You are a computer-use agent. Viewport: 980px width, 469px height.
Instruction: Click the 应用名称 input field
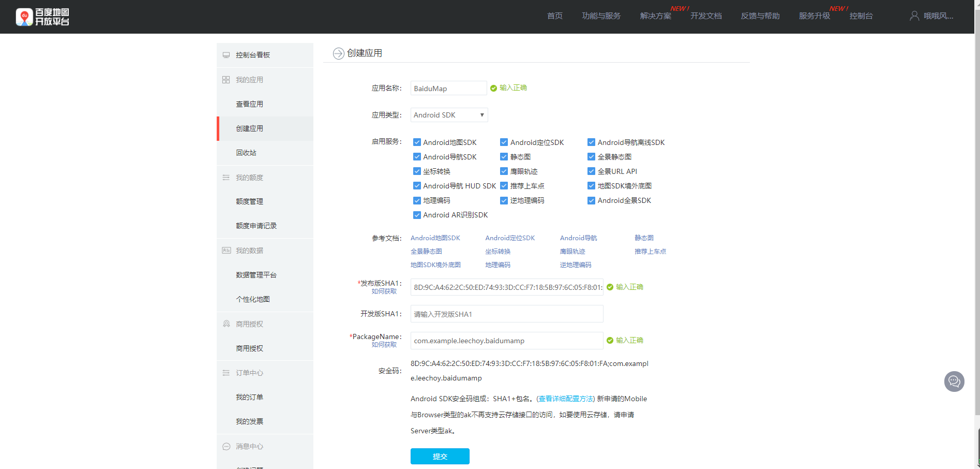point(449,89)
